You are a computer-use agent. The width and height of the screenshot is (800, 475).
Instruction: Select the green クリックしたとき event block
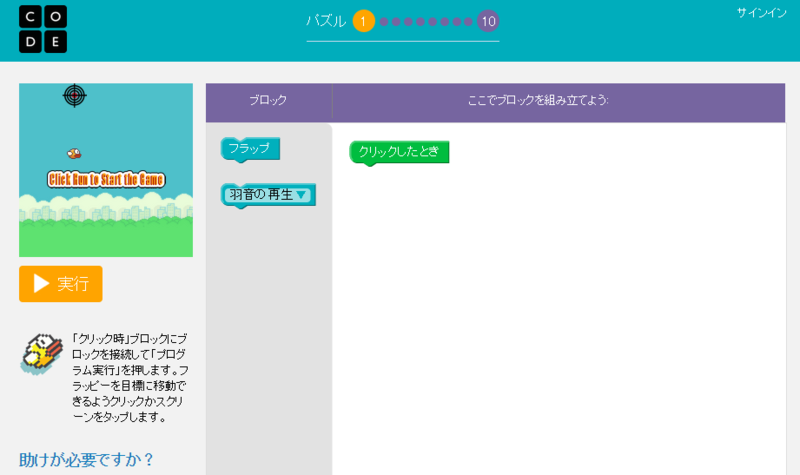[x=399, y=152]
